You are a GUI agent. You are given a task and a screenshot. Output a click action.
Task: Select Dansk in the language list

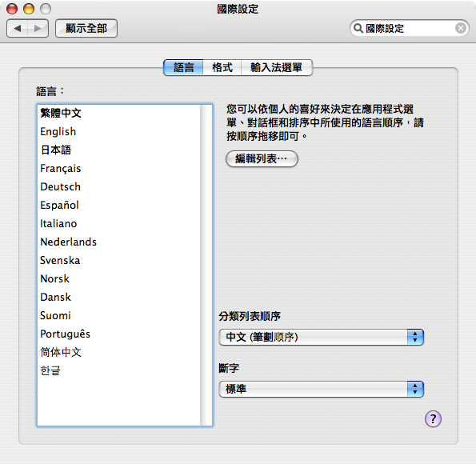pos(118,297)
